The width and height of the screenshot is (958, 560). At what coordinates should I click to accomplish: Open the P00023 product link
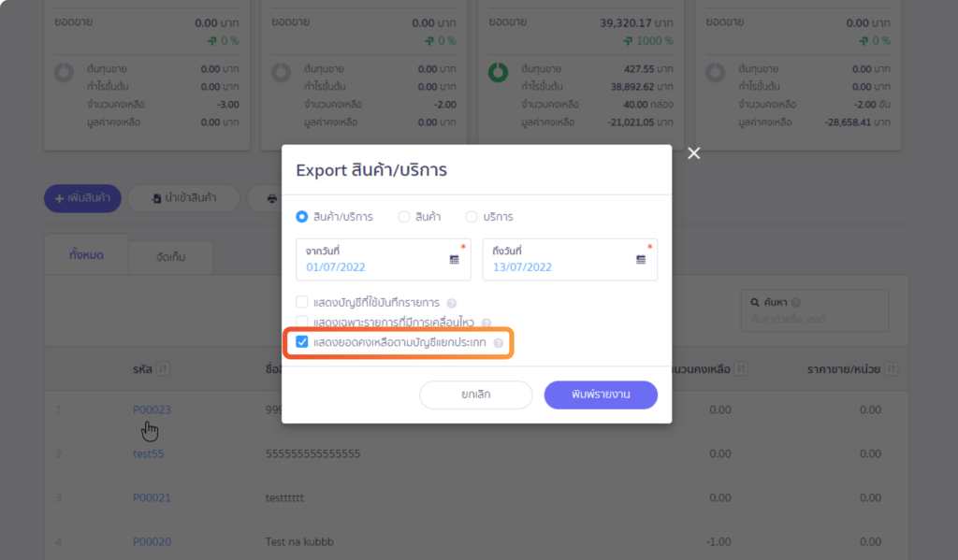pyautogui.click(x=152, y=409)
